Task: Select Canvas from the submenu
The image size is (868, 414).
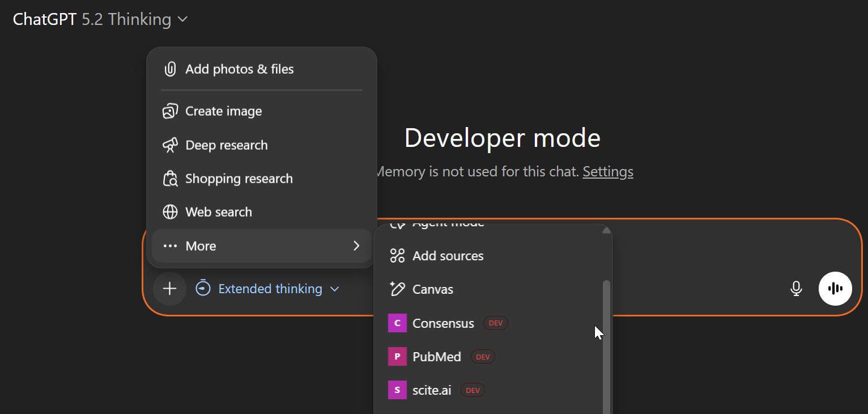Action: pyautogui.click(x=432, y=289)
